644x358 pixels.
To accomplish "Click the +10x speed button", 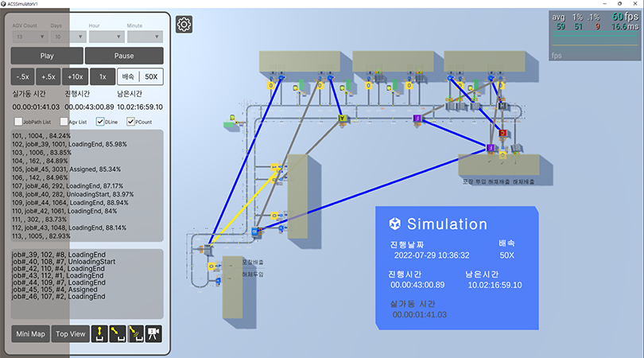I will (x=76, y=76).
